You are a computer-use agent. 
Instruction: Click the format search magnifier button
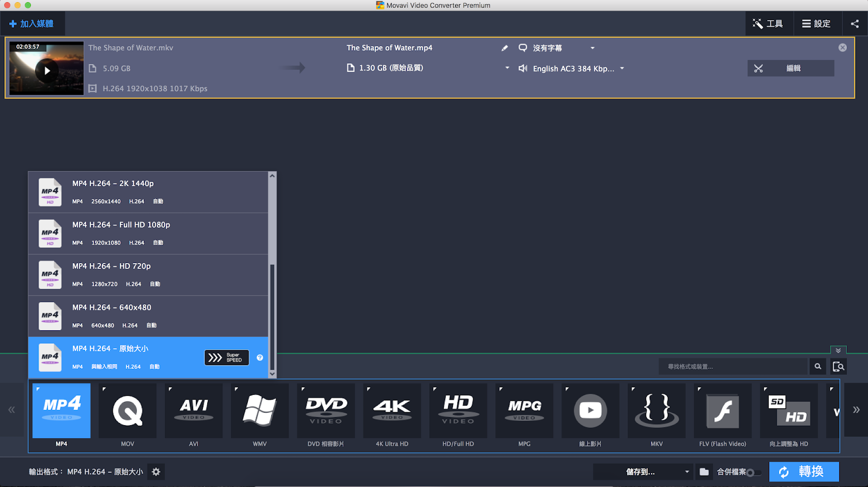pyautogui.click(x=818, y=367)
